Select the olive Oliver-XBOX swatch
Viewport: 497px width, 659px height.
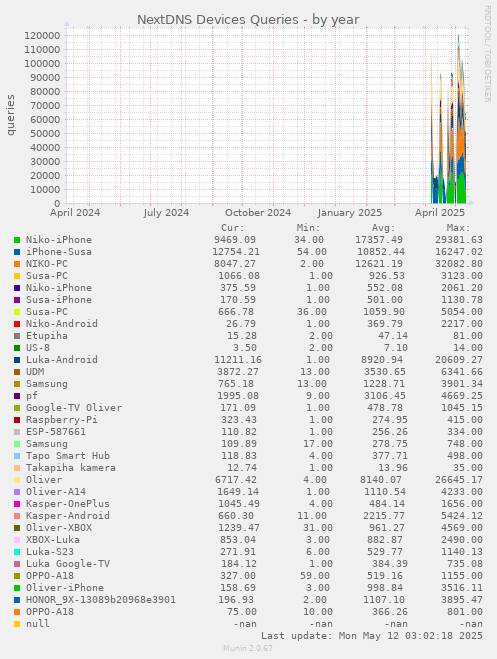17,528
